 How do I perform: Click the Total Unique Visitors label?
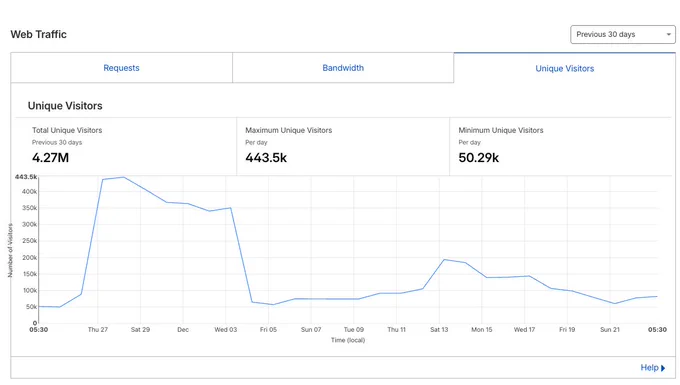pos(67,130)
